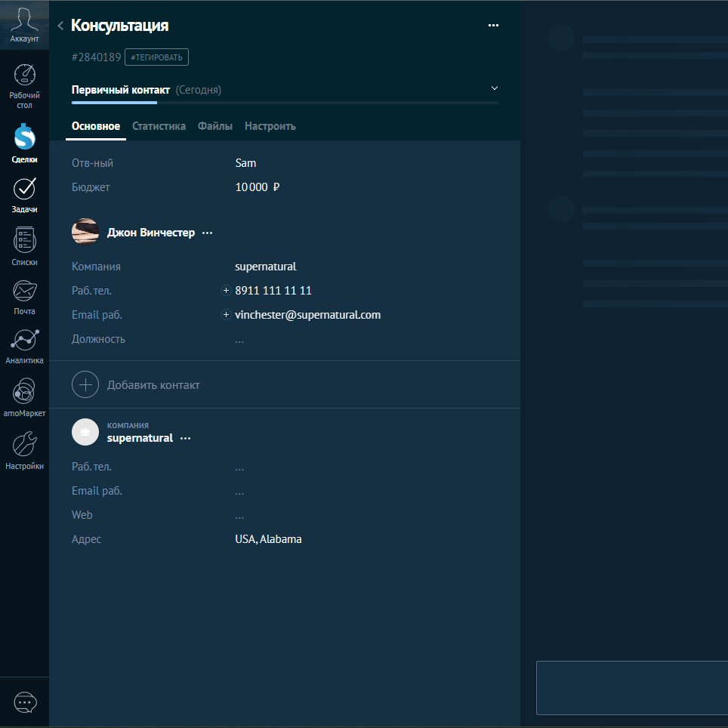This screenshot has width=728, height=728.
Task: Open the Почта mail section
Action: pyautogui.click(x=24, y=297)
